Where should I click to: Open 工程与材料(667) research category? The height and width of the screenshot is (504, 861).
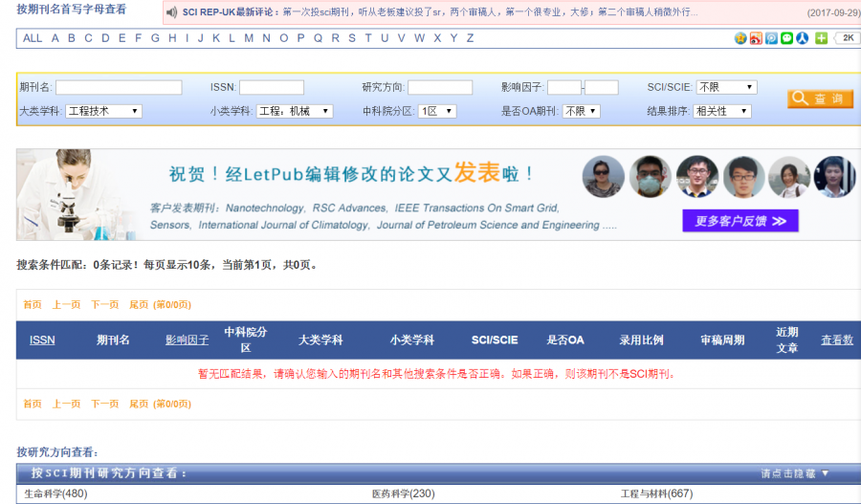click(x=656, y=493)
